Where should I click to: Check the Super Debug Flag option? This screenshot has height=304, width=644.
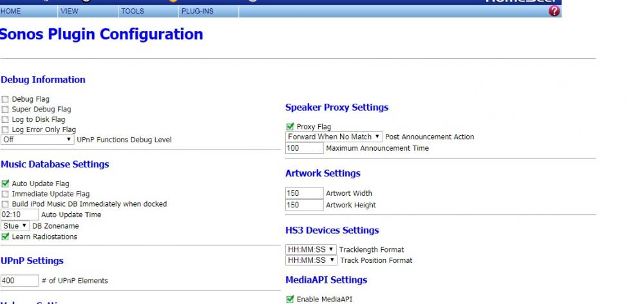click(6, 109)
